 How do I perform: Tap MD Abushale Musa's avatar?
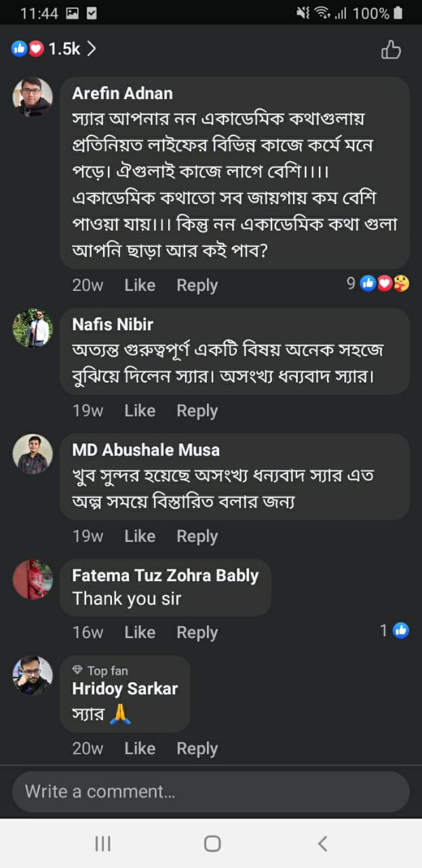(x=33, y=454)
